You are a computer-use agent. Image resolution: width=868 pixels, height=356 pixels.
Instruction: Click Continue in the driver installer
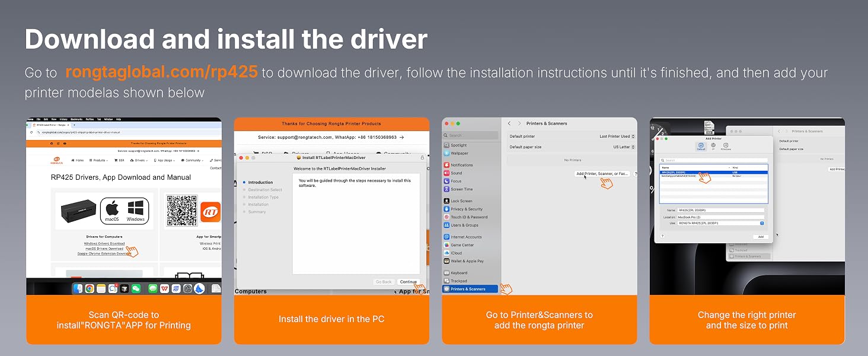(x=409, y=282)
